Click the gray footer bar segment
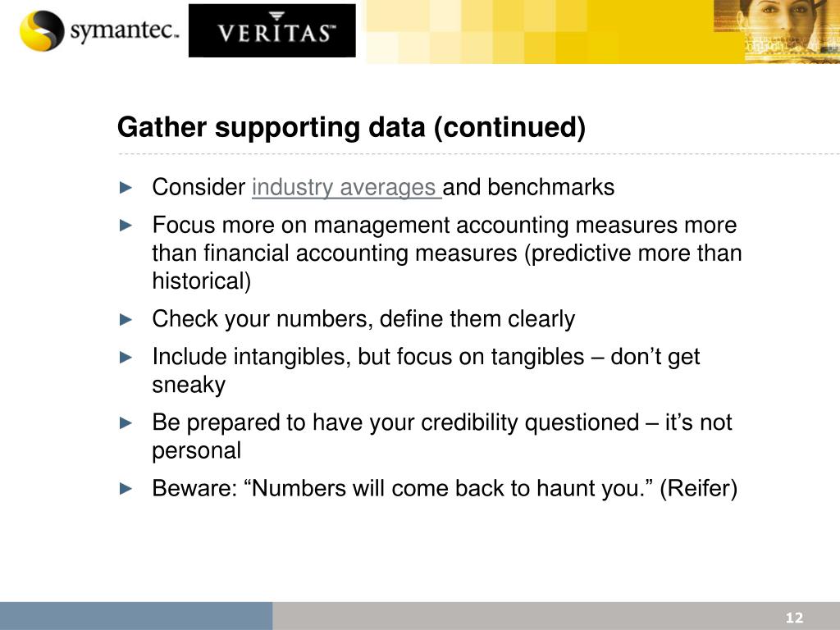The height and width of the screenshot is (630, 840). [556, 616]
